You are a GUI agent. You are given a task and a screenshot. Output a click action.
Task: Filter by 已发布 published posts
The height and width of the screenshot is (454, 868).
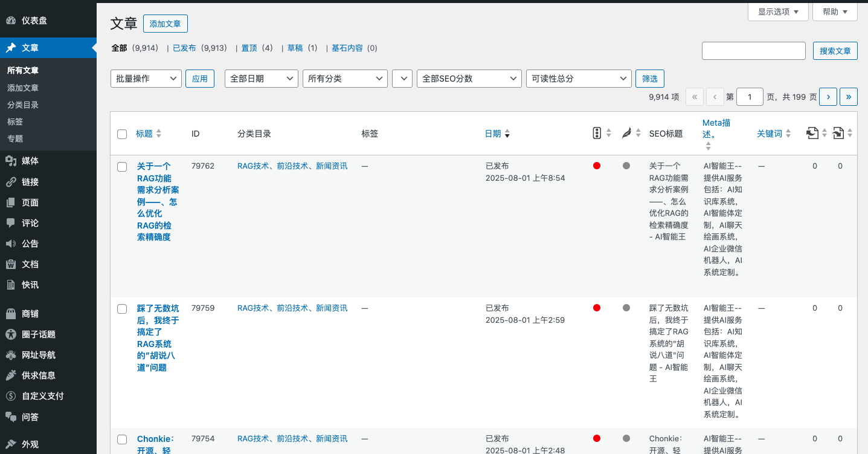184,48
